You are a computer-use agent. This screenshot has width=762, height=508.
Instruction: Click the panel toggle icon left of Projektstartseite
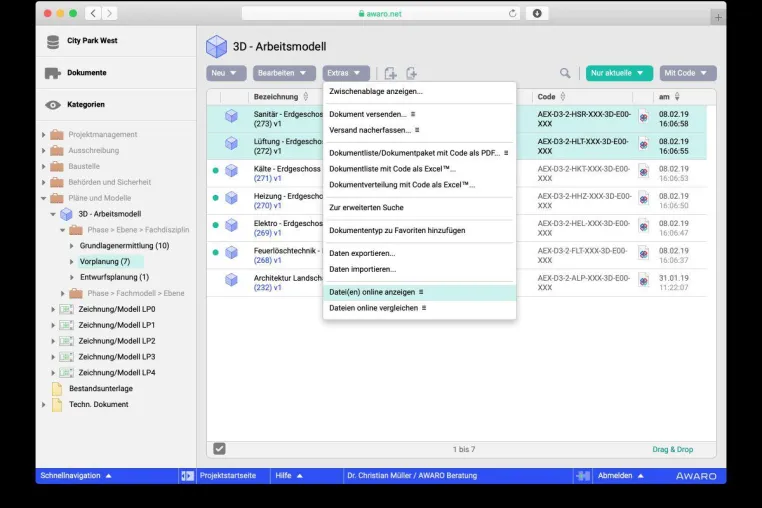(x=187, y=476)
